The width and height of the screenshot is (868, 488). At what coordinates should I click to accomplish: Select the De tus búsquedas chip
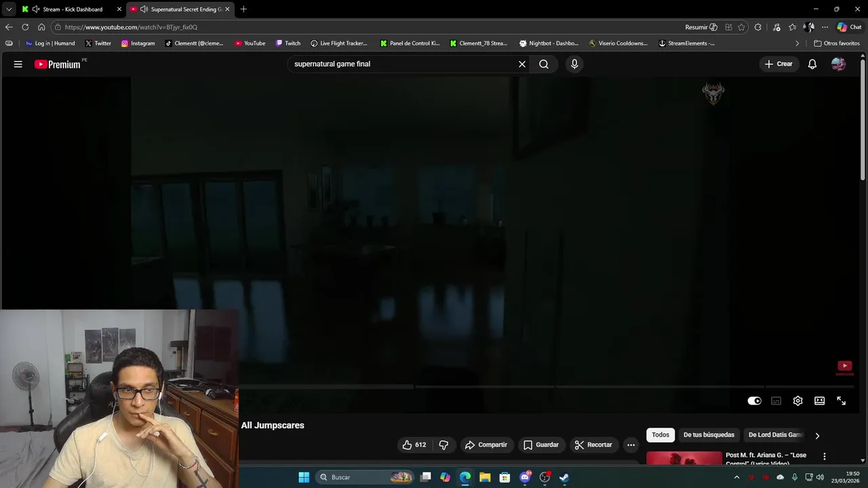(709, 435)
